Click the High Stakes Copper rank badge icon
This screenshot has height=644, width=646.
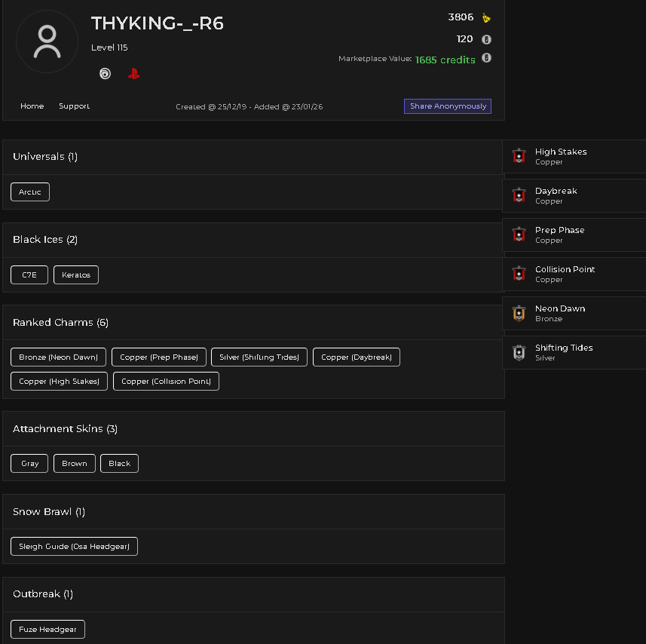[519, 157]
